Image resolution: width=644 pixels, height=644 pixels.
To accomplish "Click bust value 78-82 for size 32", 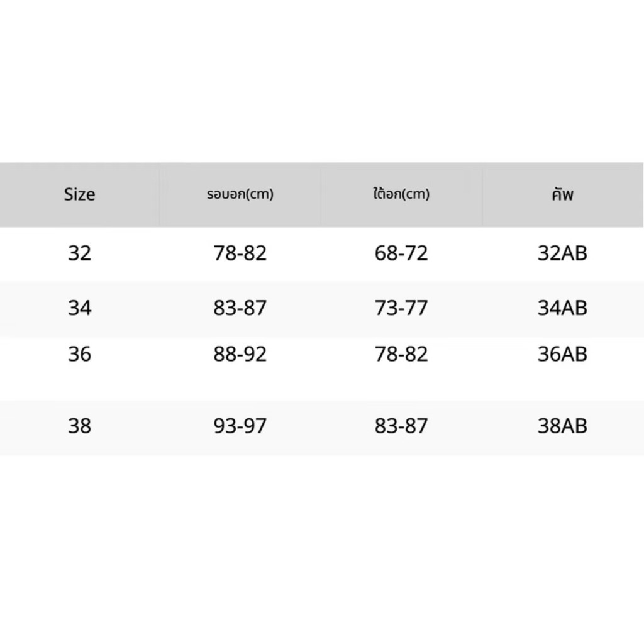I will coord(240,253).
